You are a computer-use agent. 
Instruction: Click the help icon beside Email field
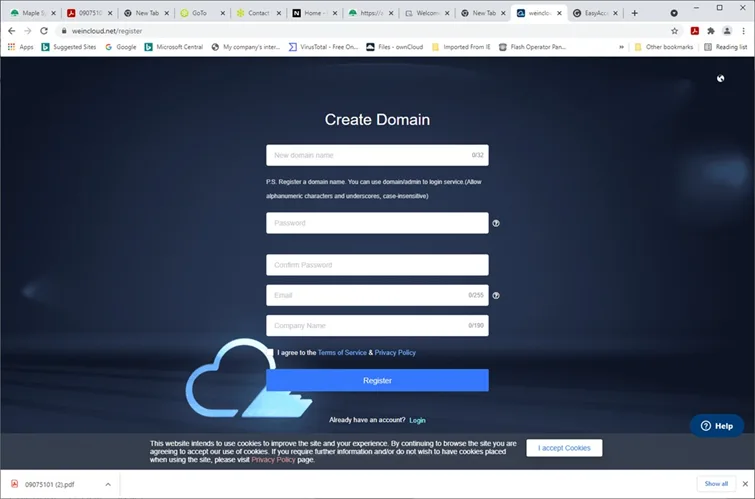(x=496, y=296)
